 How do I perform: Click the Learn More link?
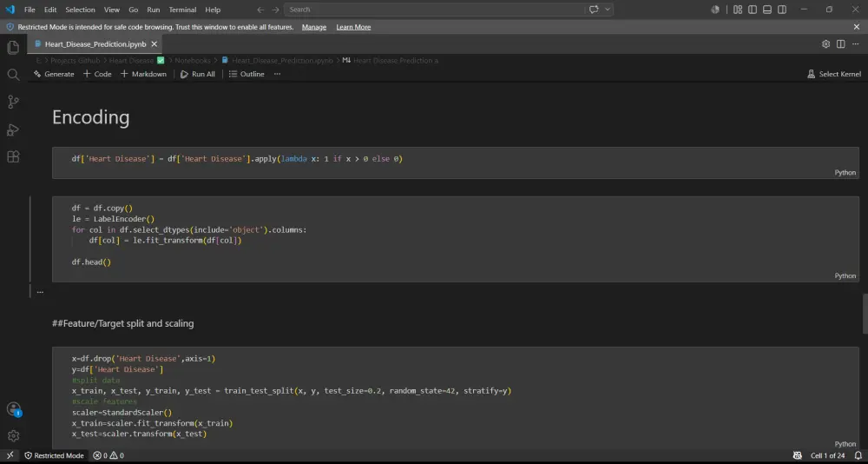click(x=353, y=27)
